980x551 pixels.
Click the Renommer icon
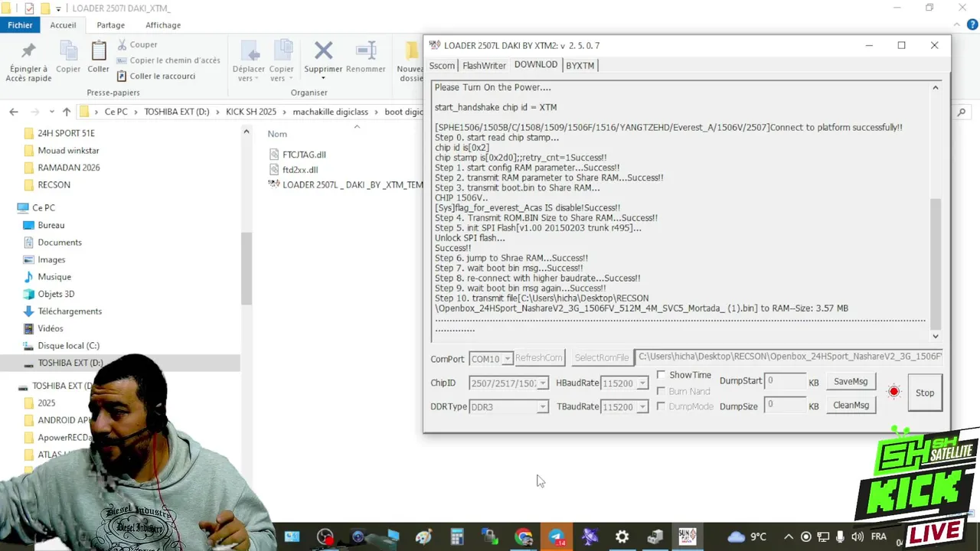coord(366,51)
